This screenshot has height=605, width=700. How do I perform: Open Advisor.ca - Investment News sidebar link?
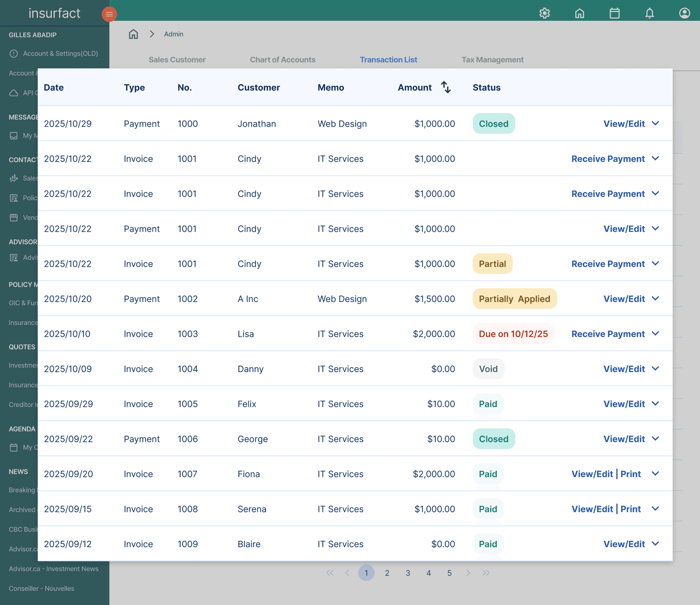click(x=54, y=569)
